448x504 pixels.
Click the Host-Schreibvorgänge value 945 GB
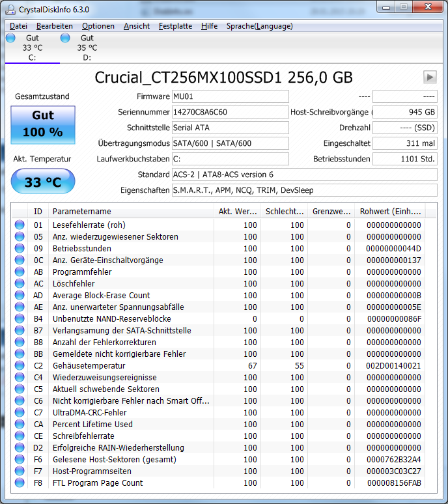pos(405,112)
